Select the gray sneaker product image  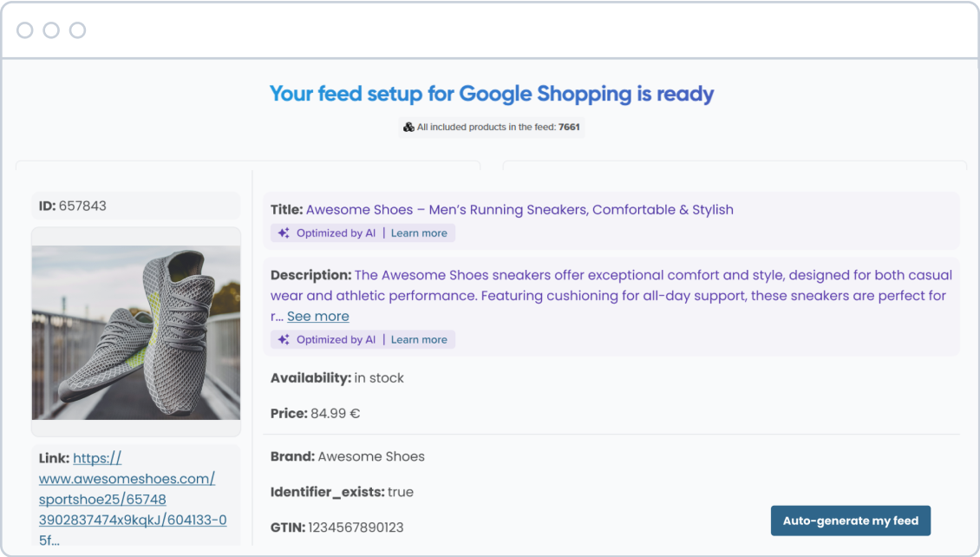point(135,332)
